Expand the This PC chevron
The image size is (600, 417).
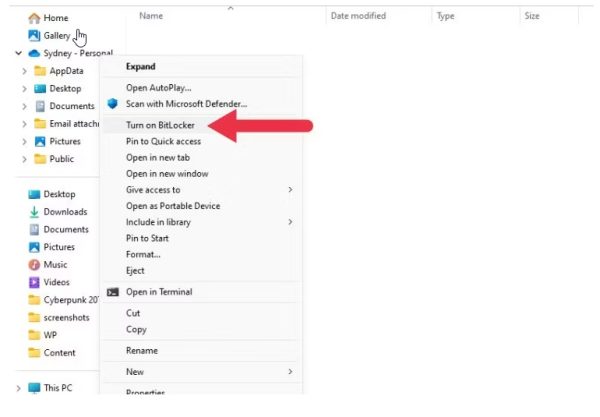(18, 388)
